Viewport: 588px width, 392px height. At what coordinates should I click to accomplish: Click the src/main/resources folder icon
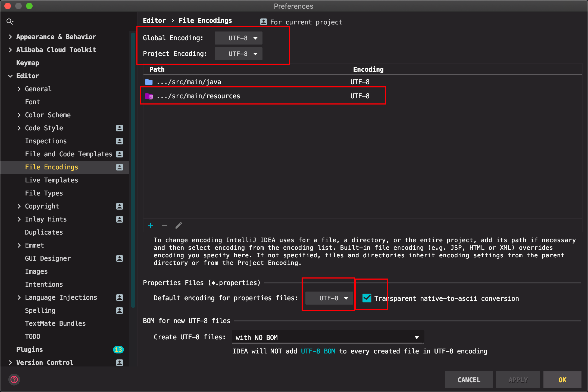click(149, 96)
